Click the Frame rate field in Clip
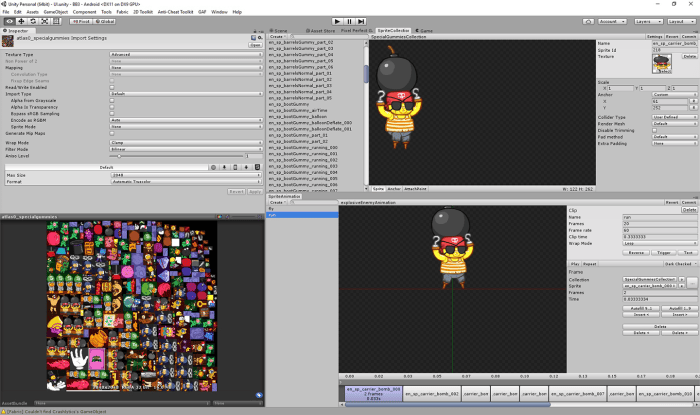This screenshot has height=415, width=700. coord(660,230)
